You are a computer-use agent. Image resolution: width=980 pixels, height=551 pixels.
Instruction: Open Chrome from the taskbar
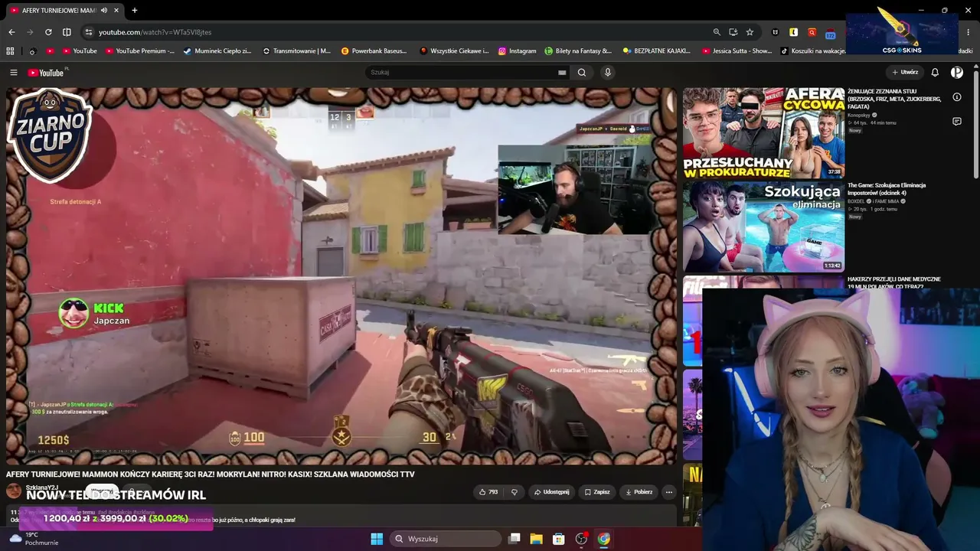[x=604, y=539]
